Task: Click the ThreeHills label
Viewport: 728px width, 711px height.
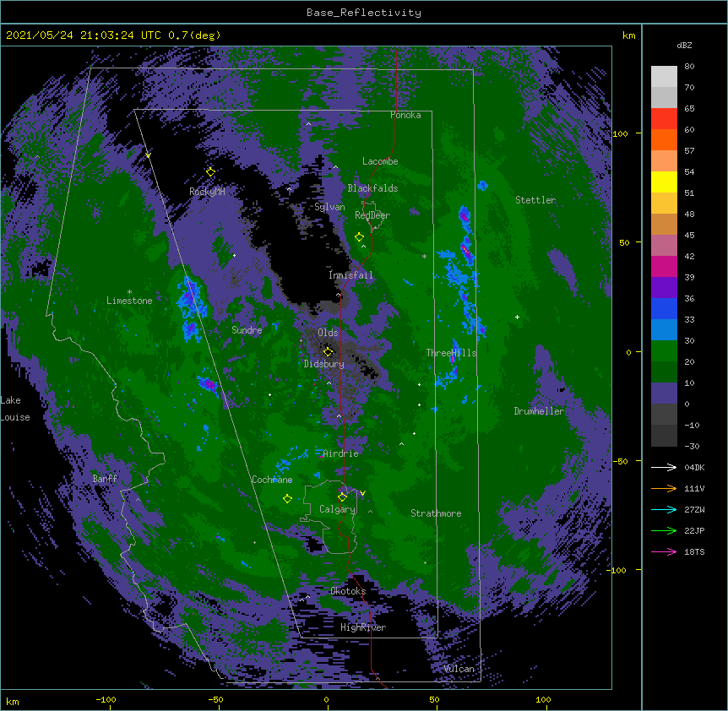Action: (x=451, y=353)
